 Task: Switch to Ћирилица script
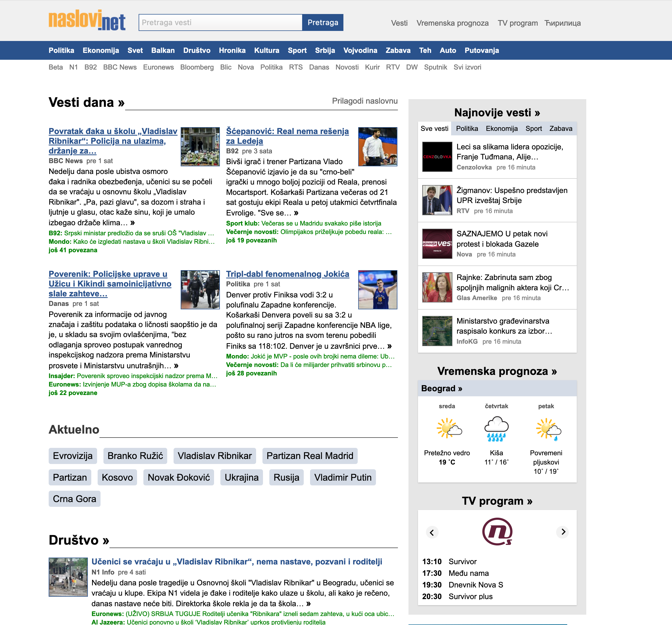[562, 23]
